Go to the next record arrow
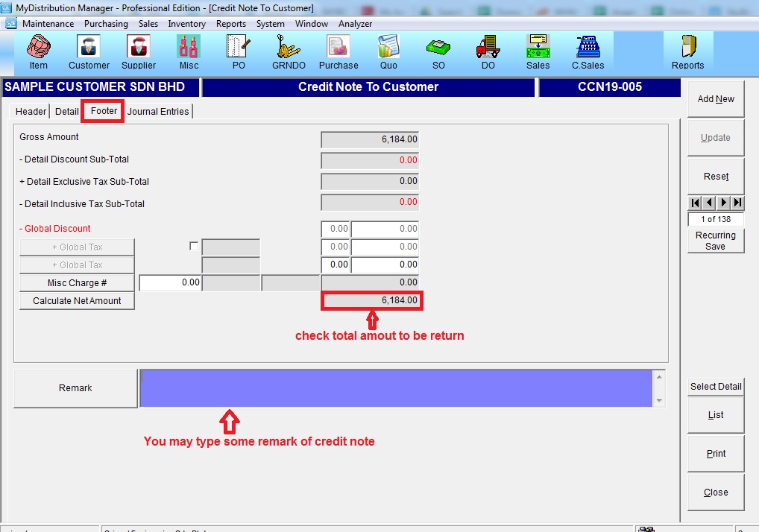This screenshot has height=532, width=759. [723, 203]
